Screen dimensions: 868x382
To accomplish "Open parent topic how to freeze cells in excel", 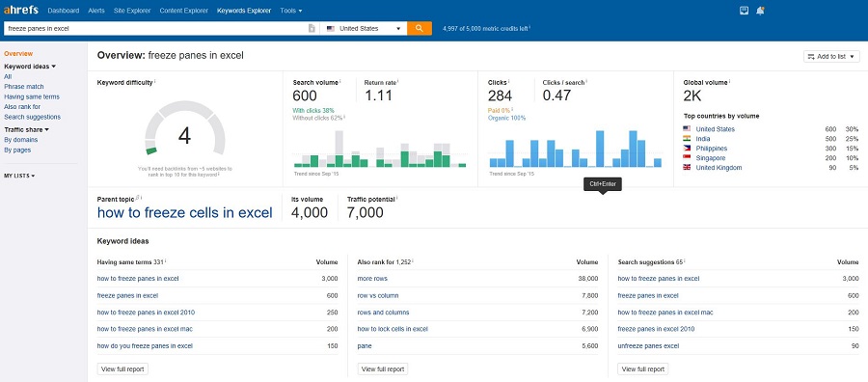I will click(185, 212).
